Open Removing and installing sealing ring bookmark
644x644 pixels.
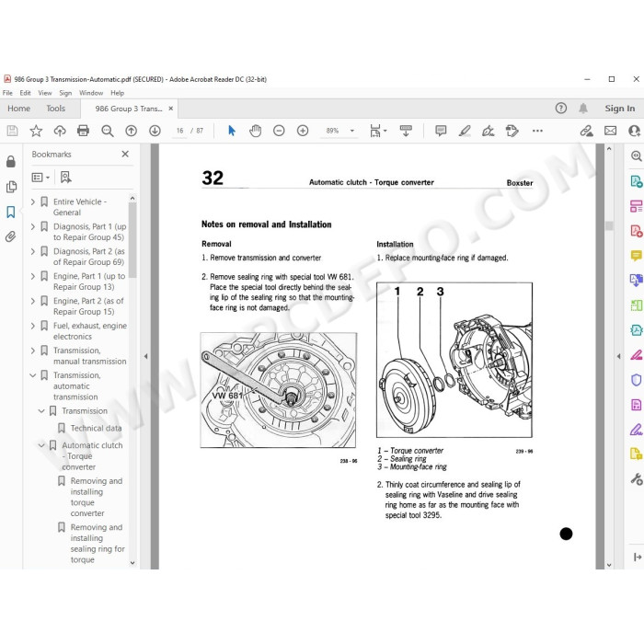(98, 544)
